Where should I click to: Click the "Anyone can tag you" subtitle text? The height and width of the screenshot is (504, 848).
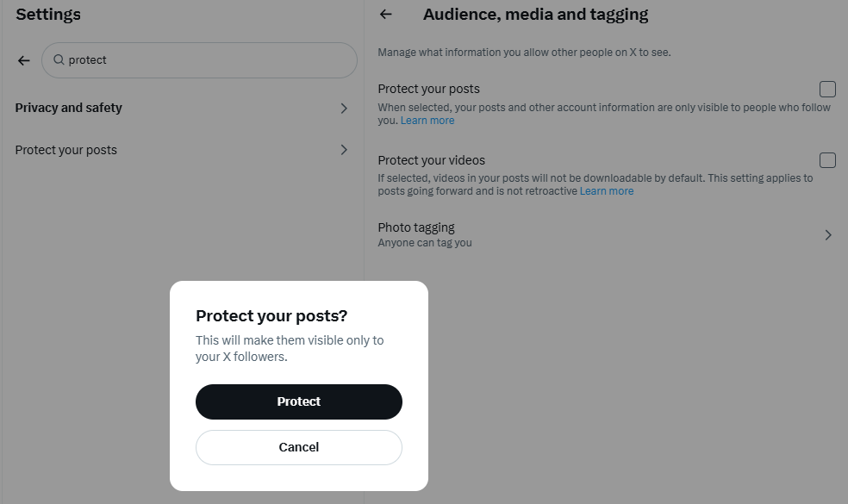pyautogui.click(x=425, y=243)
